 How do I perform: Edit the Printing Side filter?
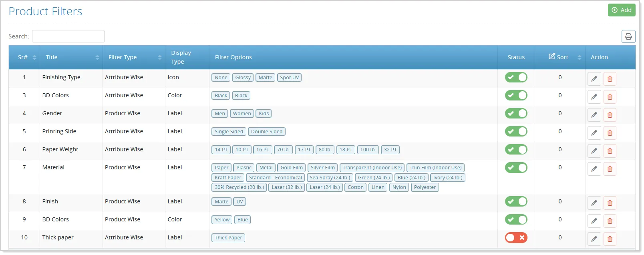594,133
